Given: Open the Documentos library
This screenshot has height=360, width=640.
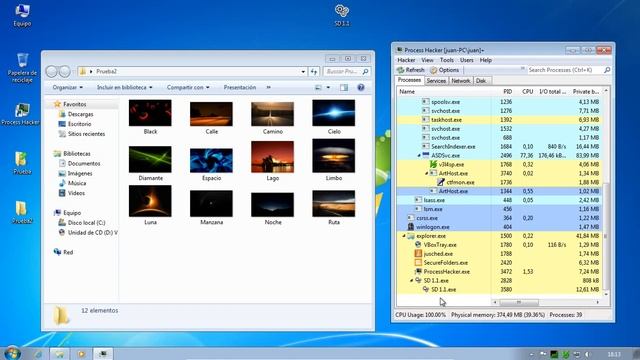Looking at the screenshot, I should (x=84, y=163).
